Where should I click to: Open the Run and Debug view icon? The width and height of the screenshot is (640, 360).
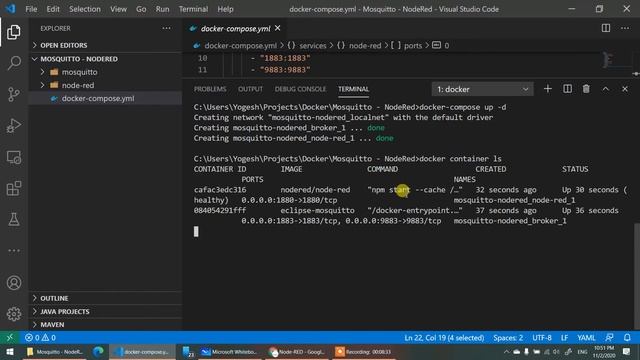click(x=14, y=126)
